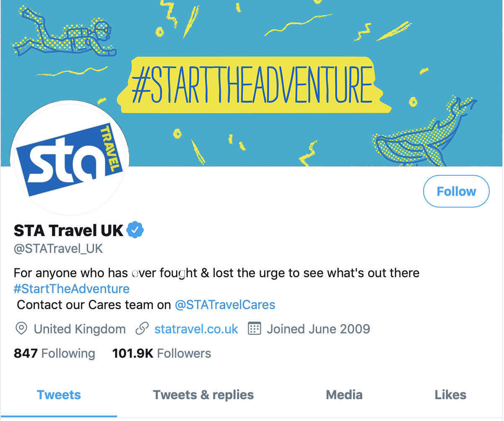504x421 pixels.
Task: Open the Media tab
Action: pos(344,395)
